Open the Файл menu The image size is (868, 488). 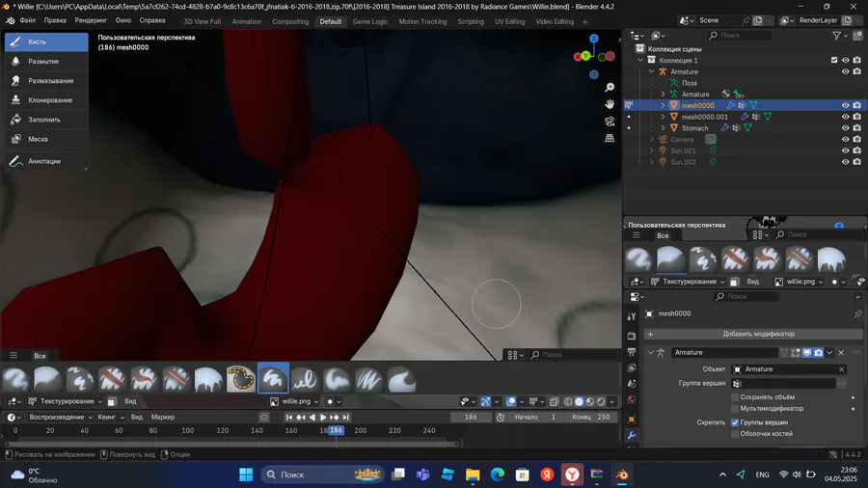point(27,20)
